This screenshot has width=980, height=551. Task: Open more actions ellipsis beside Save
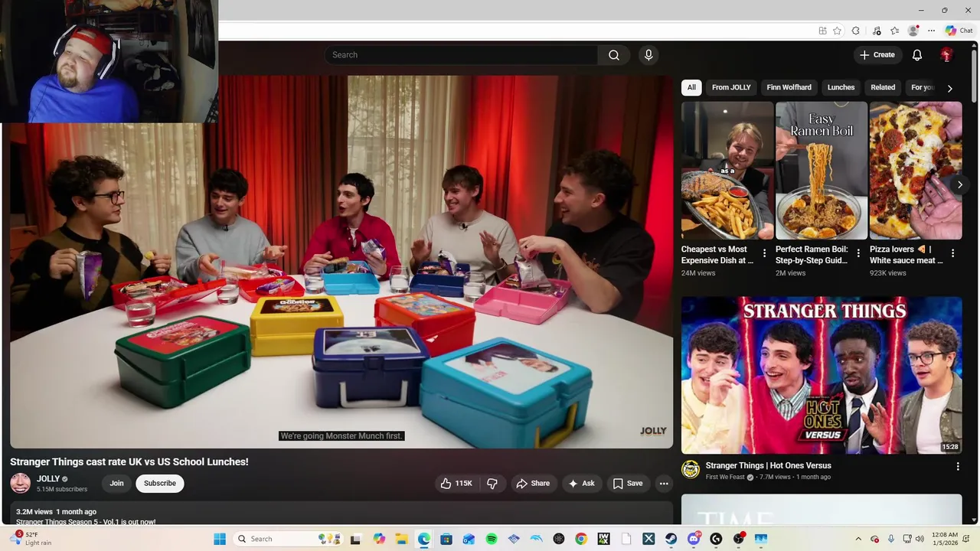[x=664, y=483]
